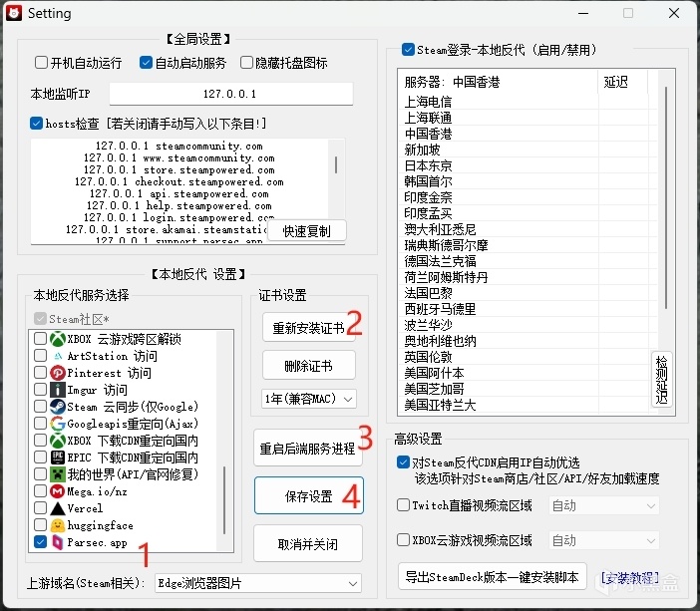Image resolution: width=700 pixels, height=611 pixels.
Task: Click 服务器: 中国香港 column header
Action: [x=499, y=82]
